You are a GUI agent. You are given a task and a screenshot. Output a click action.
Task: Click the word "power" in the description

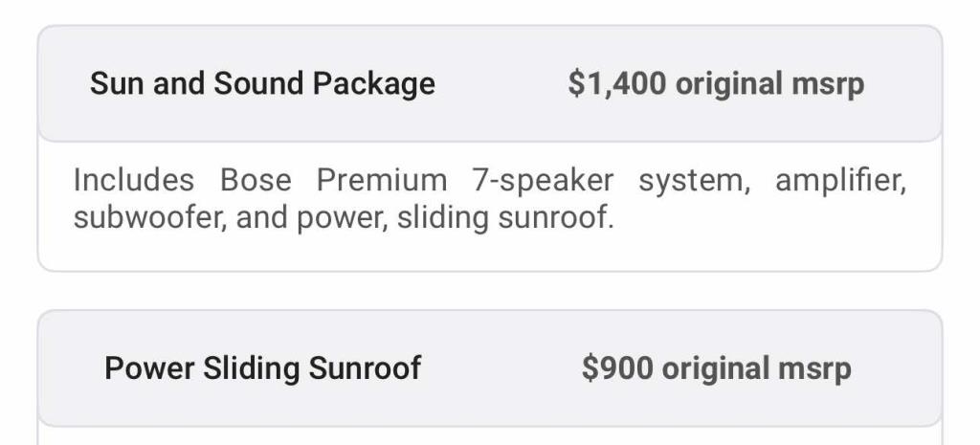click(336, 218)
